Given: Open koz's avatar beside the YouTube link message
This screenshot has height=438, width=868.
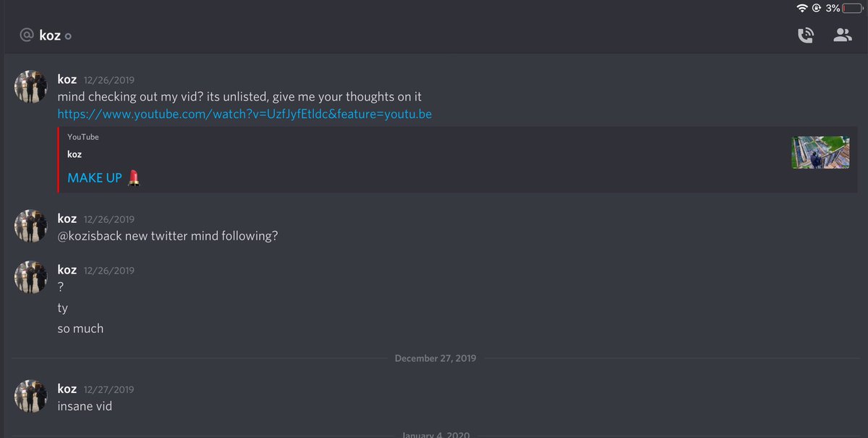Looking at the screenshot, I should (x=31, y=88).
